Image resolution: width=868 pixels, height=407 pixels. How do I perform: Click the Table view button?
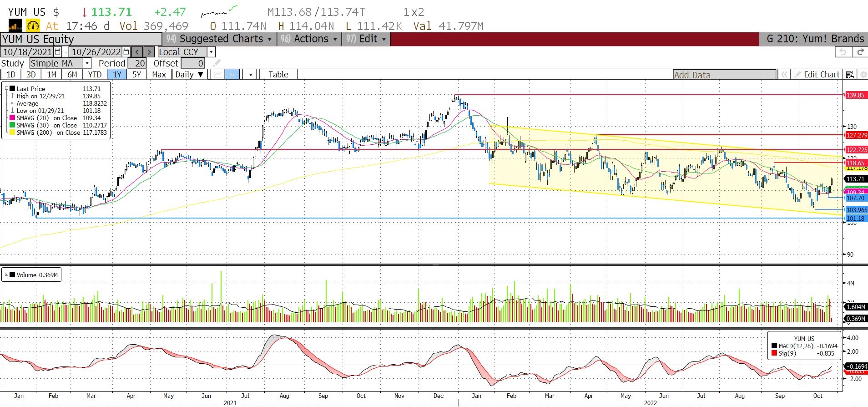click(x=278, y=74)
